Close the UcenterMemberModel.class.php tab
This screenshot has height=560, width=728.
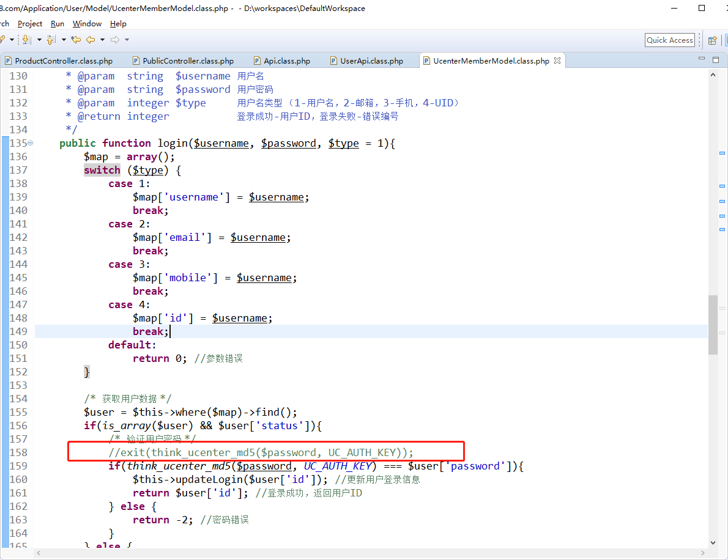point(557,61)
